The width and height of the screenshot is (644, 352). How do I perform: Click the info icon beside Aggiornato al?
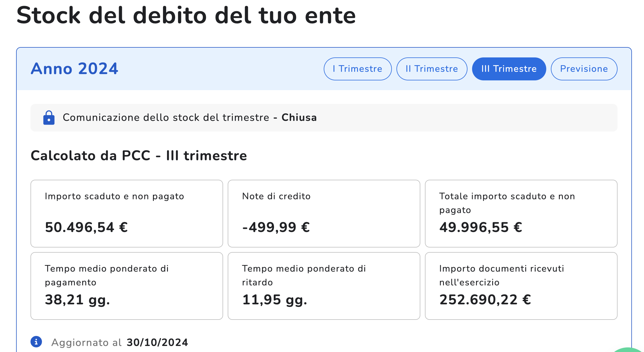point(36,342)
